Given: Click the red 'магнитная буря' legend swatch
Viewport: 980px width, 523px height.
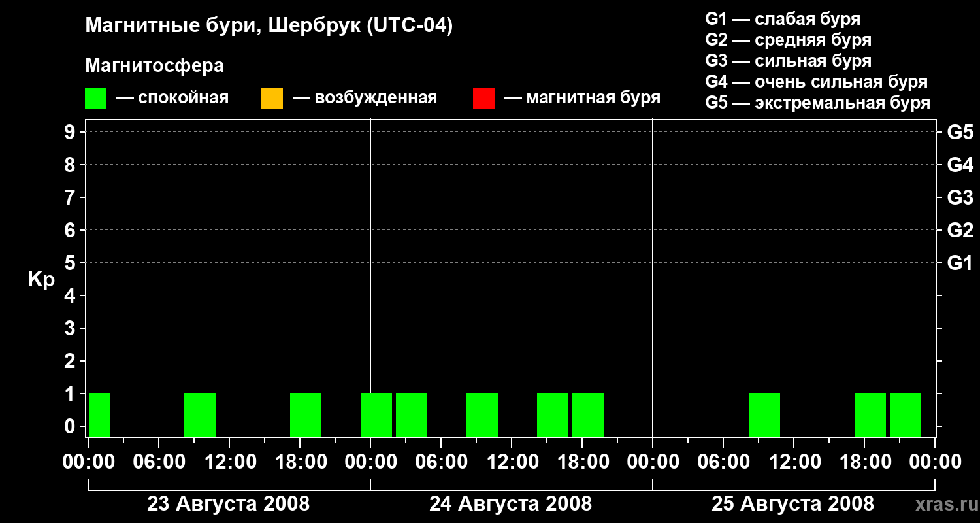Looking at the screenshot, I should (x=483, y=99).
